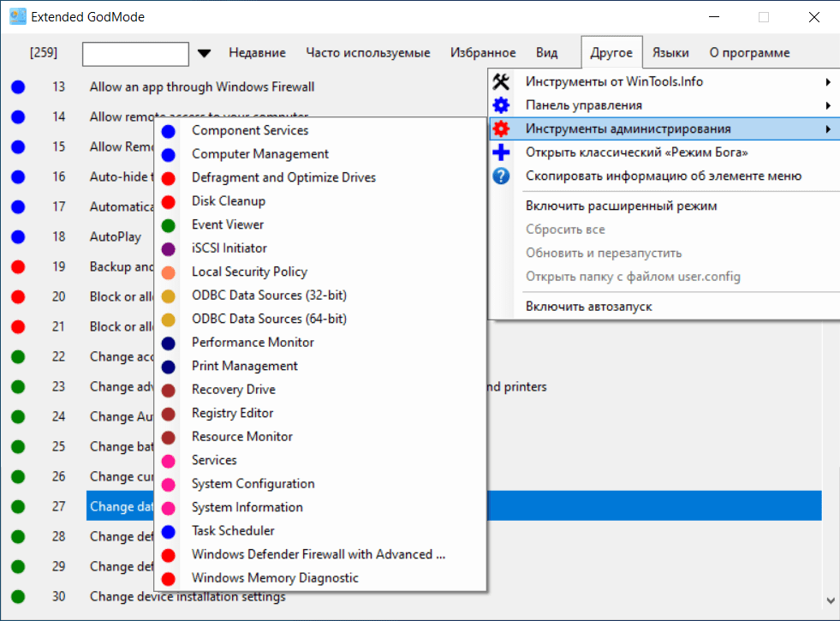Click the blue dot on row 13

tap(18, 87)
